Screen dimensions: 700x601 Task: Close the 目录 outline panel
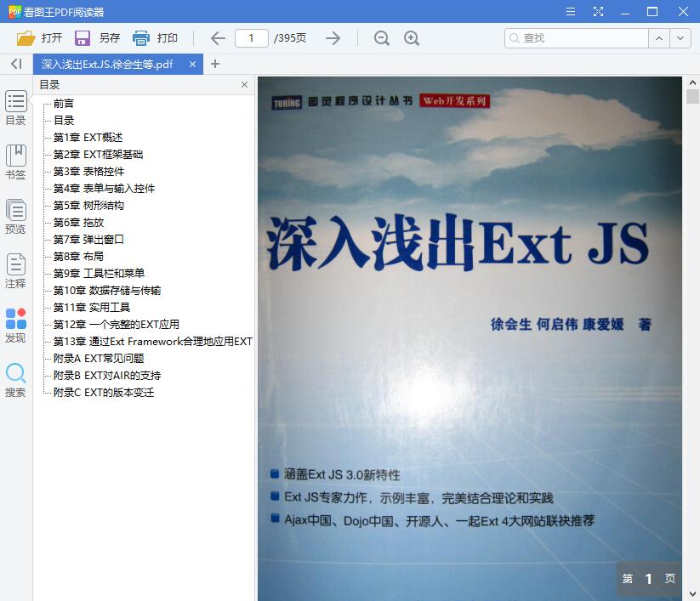tap(244, 84)
